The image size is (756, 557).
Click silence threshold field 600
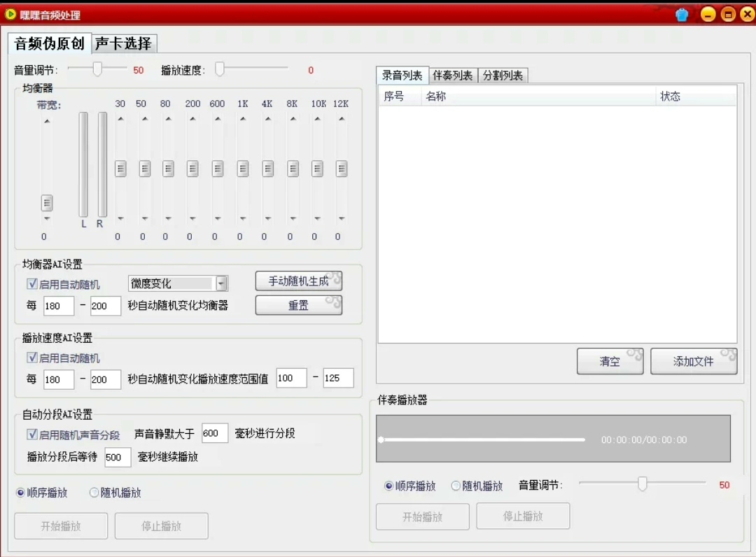tap(215, 433)
